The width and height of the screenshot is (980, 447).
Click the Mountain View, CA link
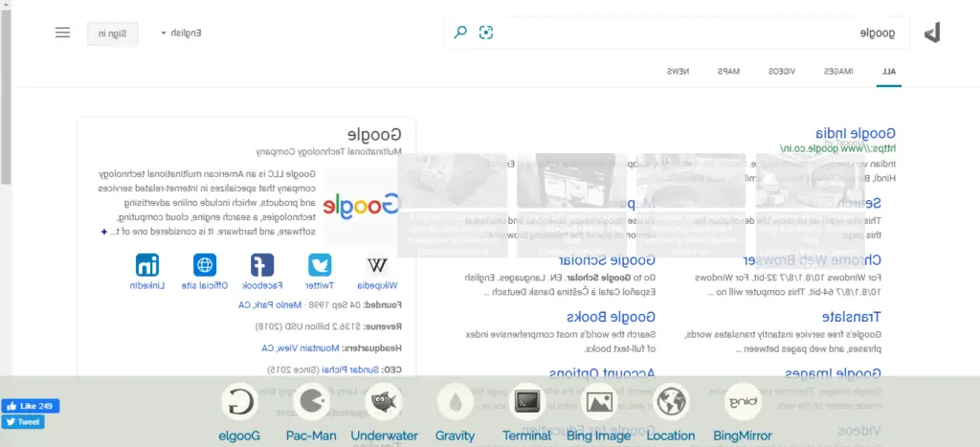(x=300, y=348)
